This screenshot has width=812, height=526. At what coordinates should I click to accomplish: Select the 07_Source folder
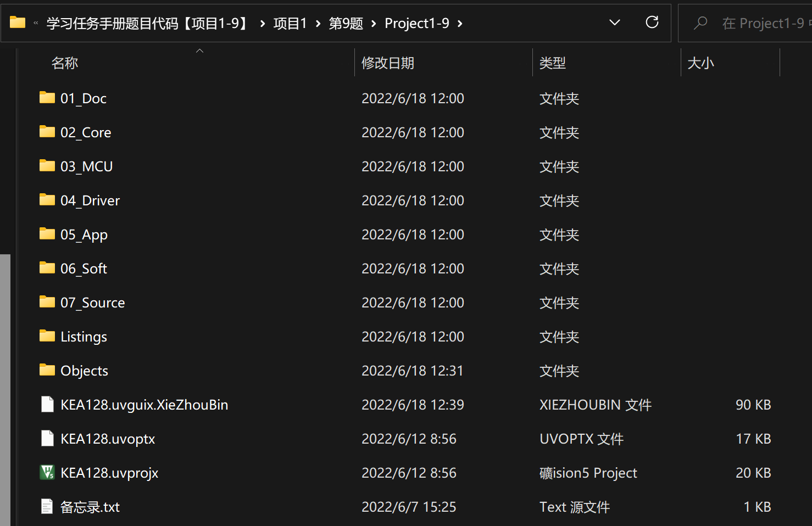(x=92, y=303)
